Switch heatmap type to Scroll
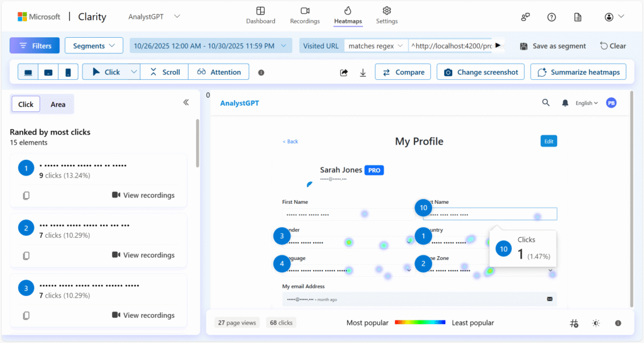644x343 pixels. pyautogui.click(x=165, y=72)
